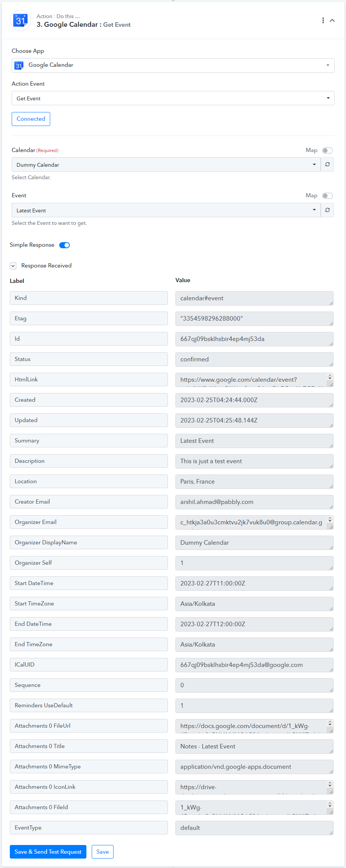Click Save & Send Test Request
The width and height of the screenshot is (346, 868).
click(x=48, y=852)
